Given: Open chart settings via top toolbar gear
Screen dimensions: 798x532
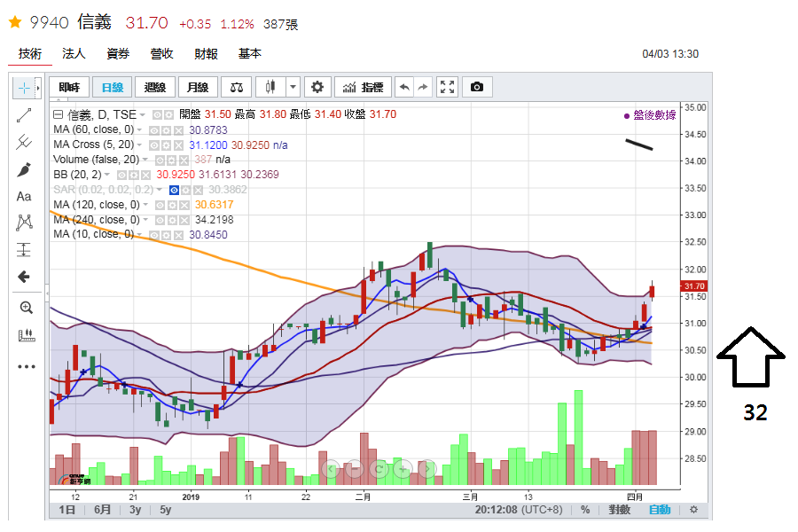Looking at the screenshot, I should pos(317,87).
